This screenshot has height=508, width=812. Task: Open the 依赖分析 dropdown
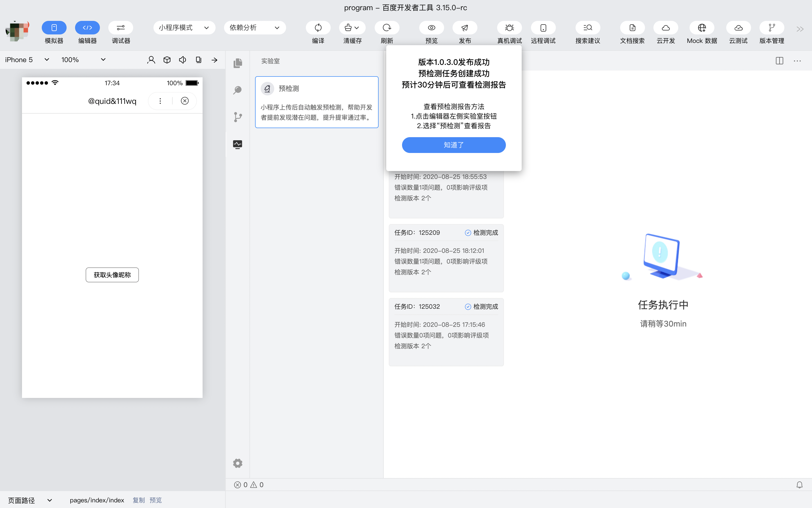[x=255, y=28]
